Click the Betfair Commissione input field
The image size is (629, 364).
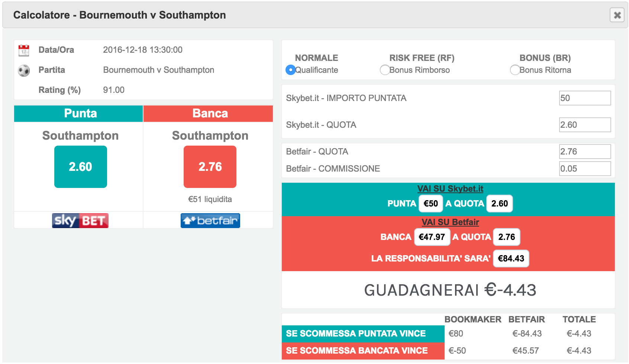[585, 169]
